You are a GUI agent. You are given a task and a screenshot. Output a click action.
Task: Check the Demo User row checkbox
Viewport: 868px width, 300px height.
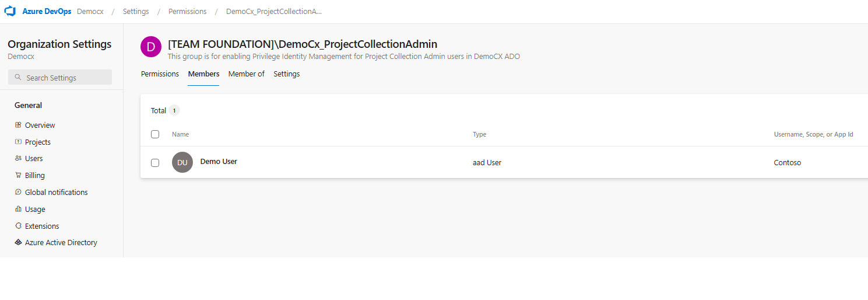155,163
